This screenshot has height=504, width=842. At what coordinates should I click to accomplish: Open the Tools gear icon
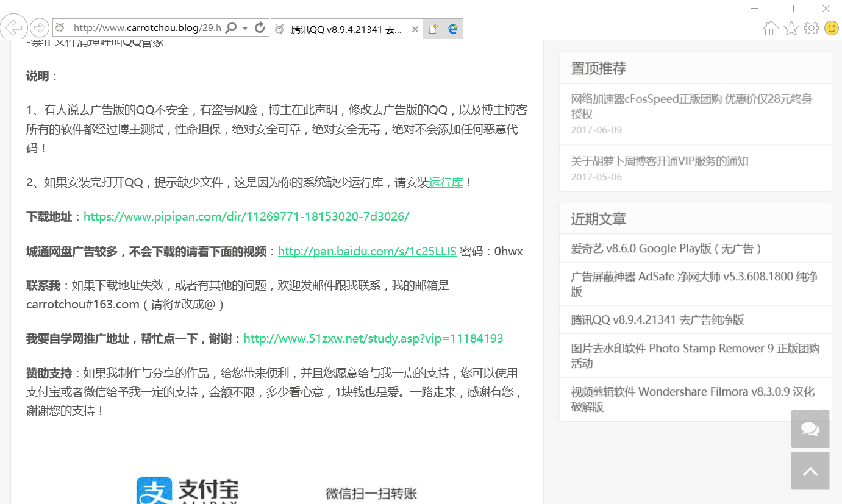[812, 28]
